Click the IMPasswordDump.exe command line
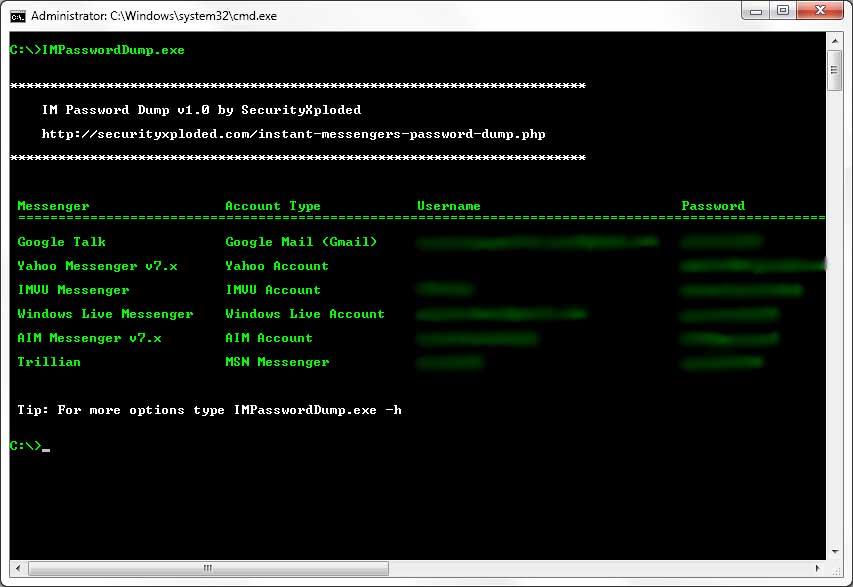This screenshot has height=587, width=853. 97,50
